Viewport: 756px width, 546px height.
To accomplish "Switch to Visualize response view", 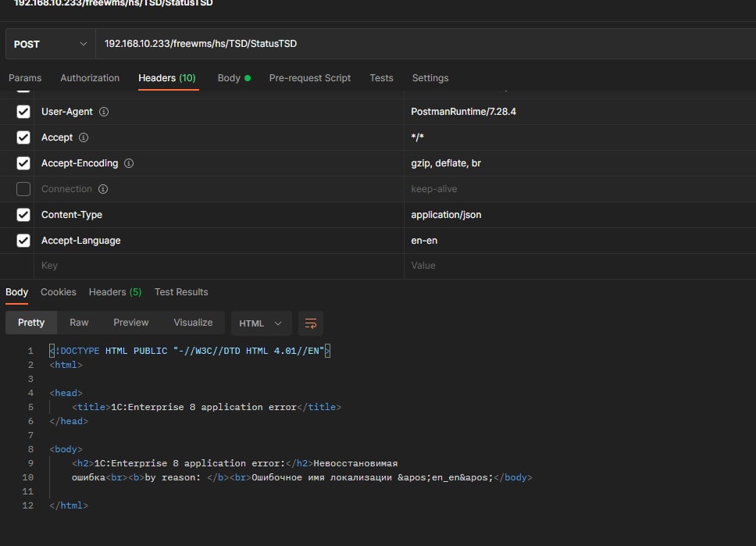I will point(193,323).
